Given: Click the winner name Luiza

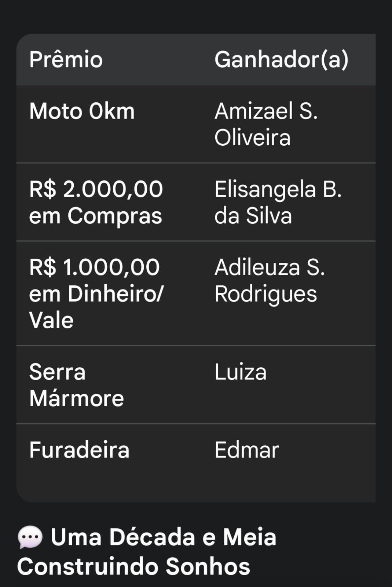Looking at the screenshot, I should [240, 372].
